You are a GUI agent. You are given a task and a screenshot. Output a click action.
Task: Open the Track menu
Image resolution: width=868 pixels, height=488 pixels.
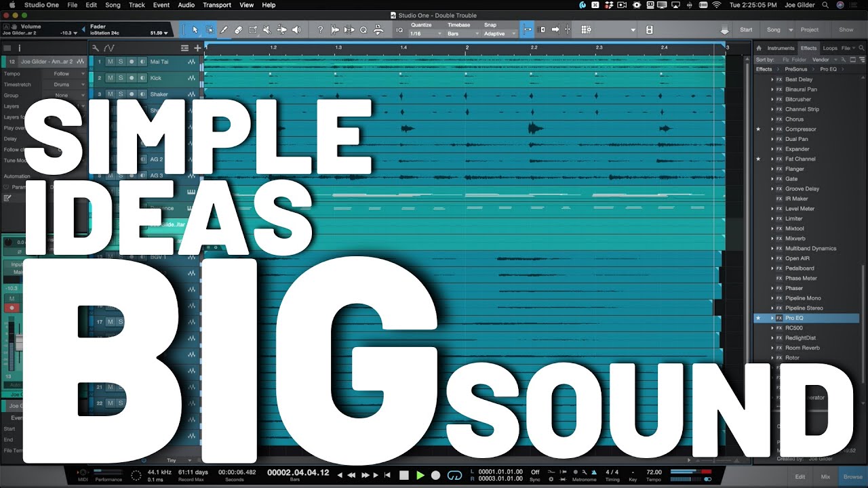click(x=137, y=5)
